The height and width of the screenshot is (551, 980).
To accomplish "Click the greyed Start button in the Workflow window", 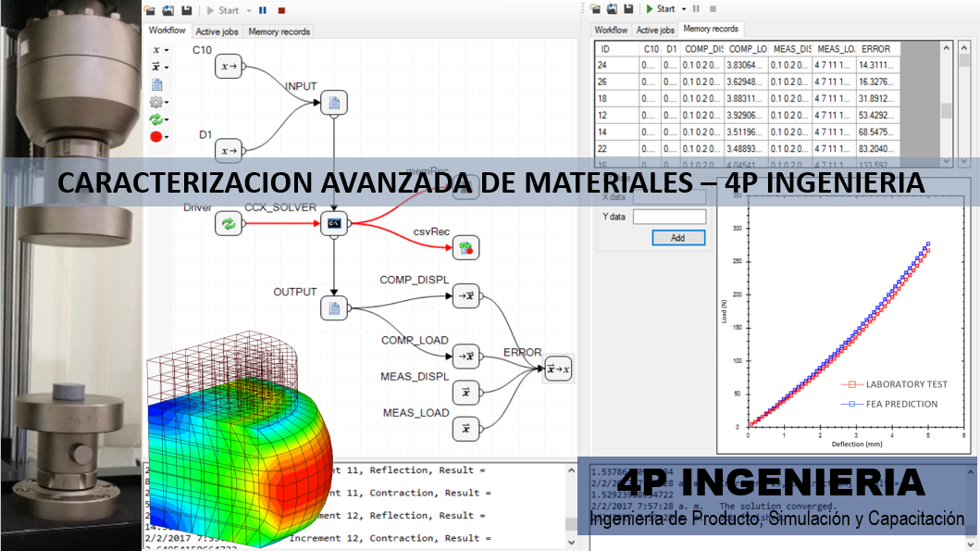I will (223, 10).
